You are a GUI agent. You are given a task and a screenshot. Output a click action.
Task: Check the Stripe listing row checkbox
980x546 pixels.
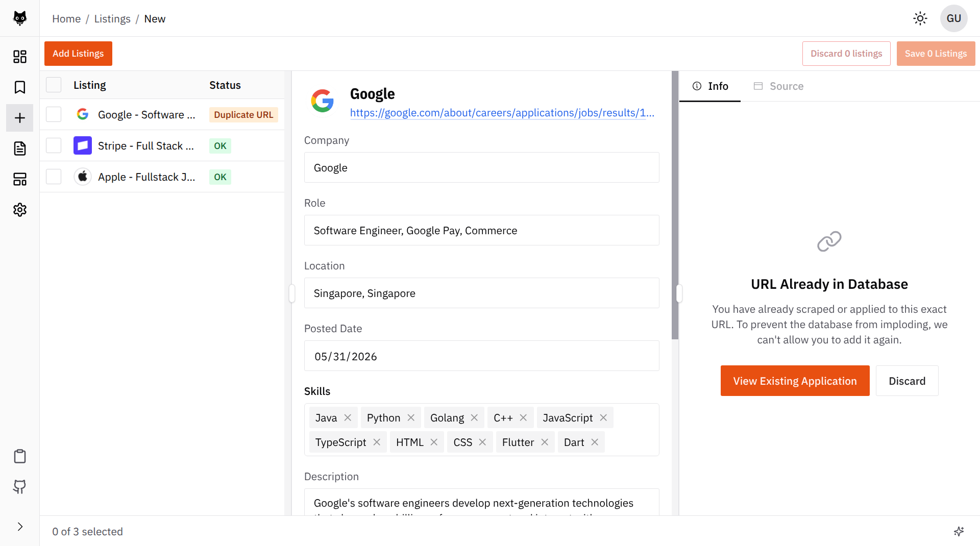pos(54,145)
